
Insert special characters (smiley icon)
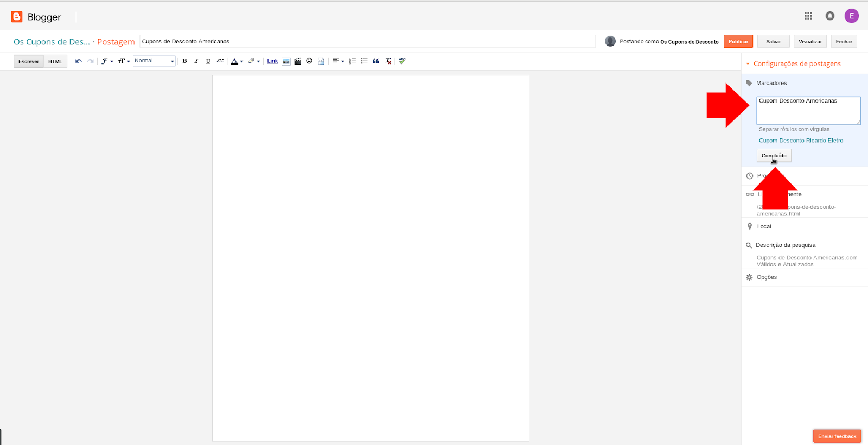coord(309,61)
